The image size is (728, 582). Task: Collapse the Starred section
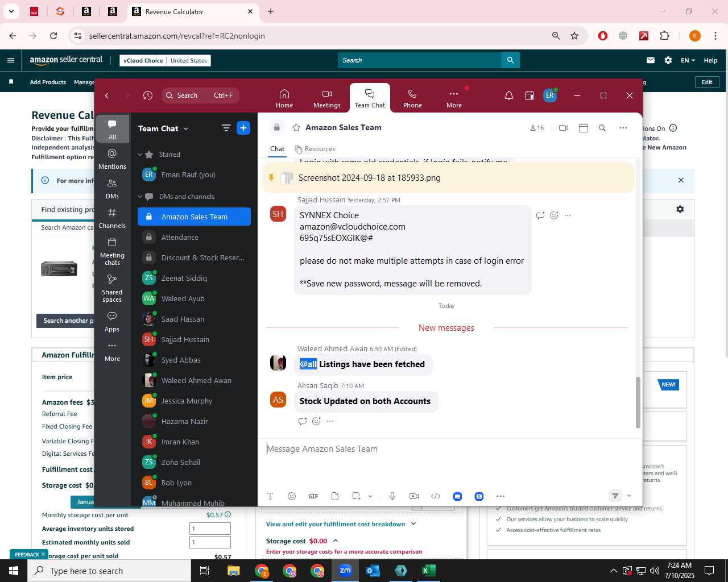tap(140, 155)
